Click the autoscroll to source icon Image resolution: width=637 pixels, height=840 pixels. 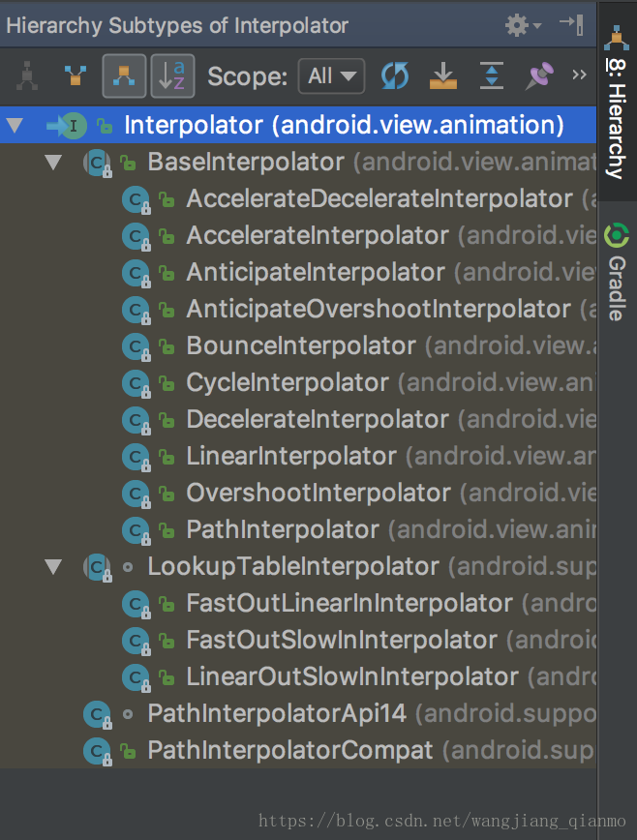pos(443,75)
